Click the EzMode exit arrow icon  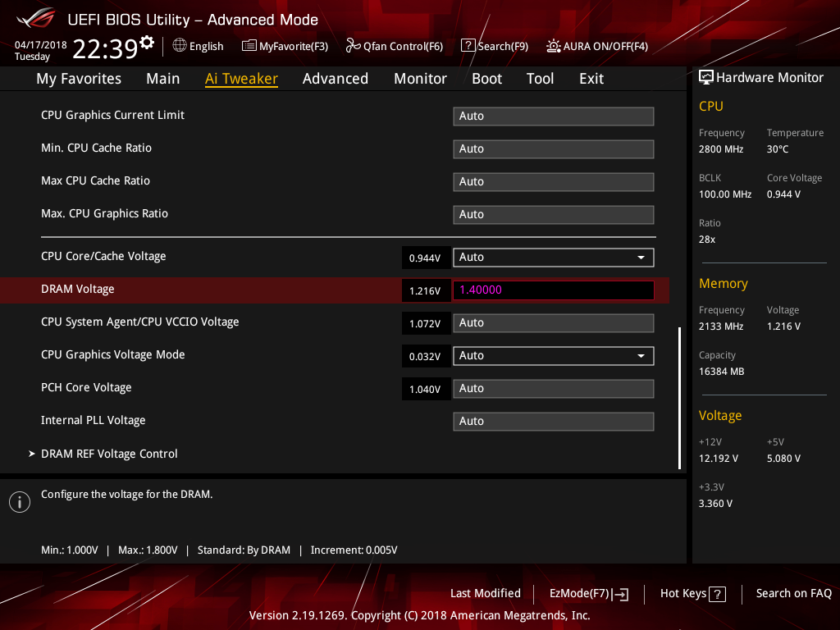click(x=620, y=594)
